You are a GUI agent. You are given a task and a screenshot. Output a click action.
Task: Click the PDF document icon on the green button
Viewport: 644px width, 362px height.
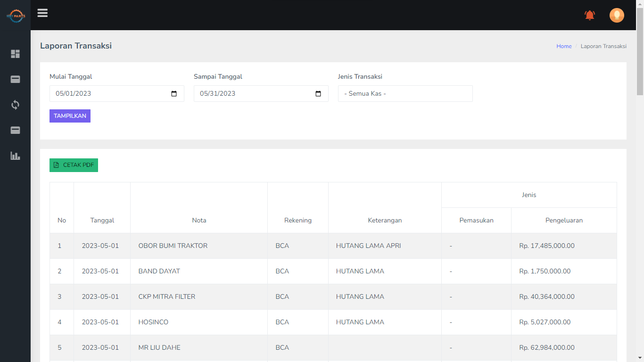coord(56,165)
